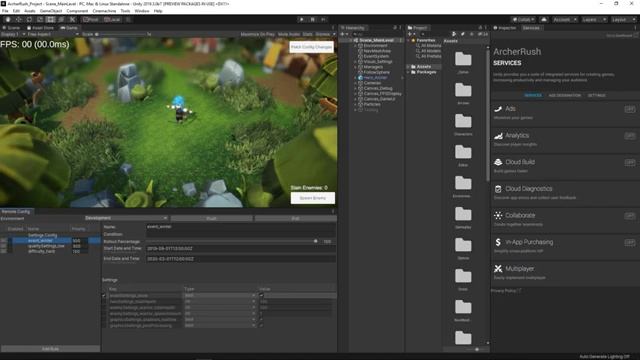Click the Spawn Enemy button
Viewport: 640px width, 360px height.
pyautogui.click(x=313, y=198)
